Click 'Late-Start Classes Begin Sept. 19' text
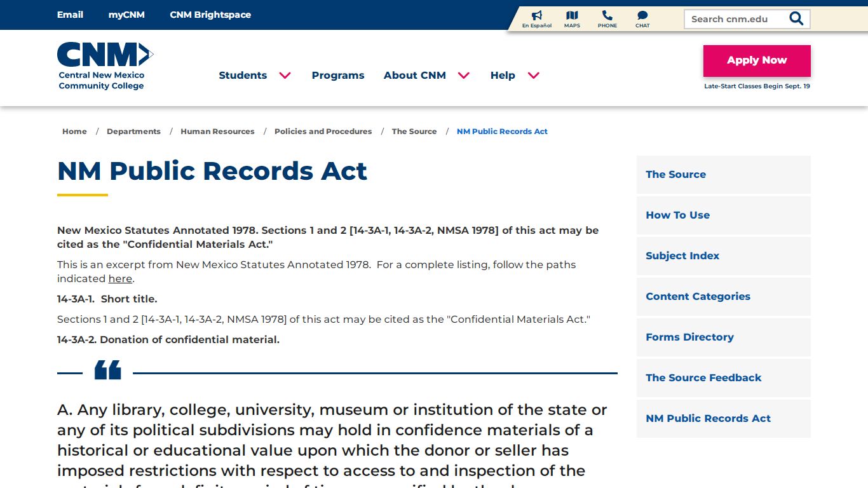The width and height of the screenshot is (868, 488). point(757,86)
